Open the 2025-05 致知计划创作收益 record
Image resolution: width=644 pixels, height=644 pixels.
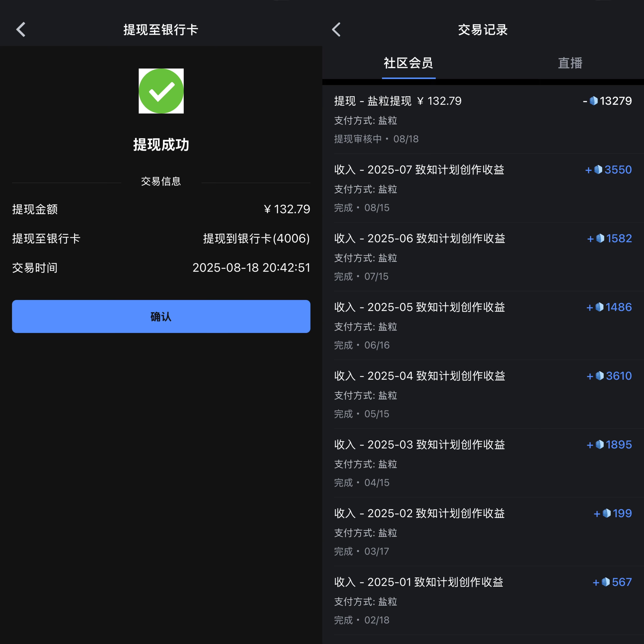[x=419, y=307]
